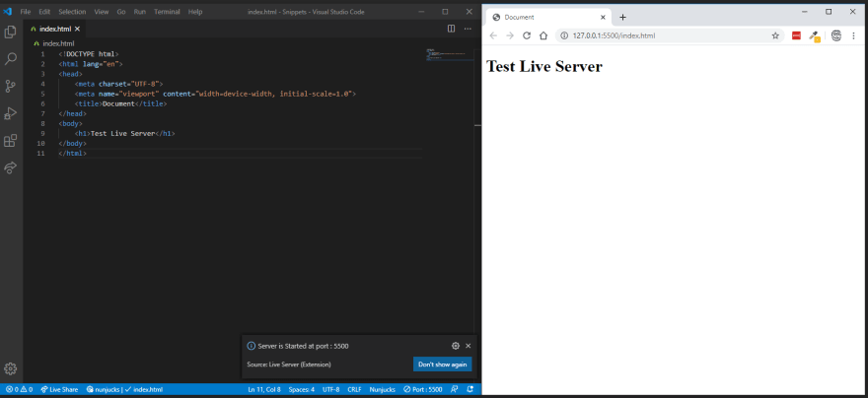The height and width of the screenshot is (398, 868).
Task: Change end of line sequence CRLF
Action: (354, 389)
